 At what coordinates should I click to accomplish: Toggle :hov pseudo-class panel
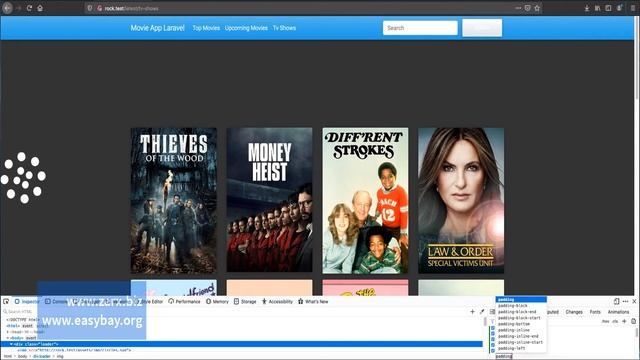pyautogui.click(x=605, y=321)
